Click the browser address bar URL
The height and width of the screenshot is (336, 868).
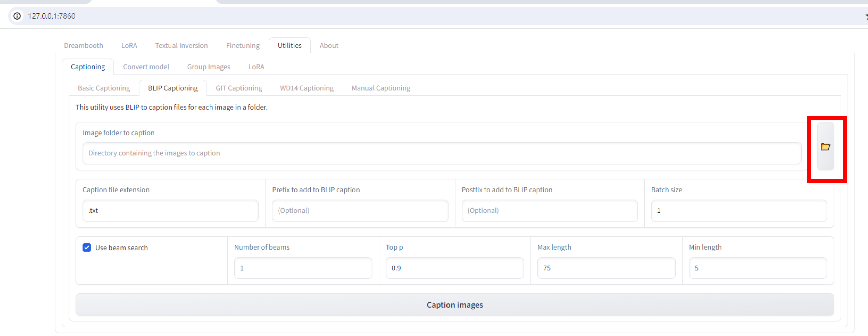coord(52,16)
